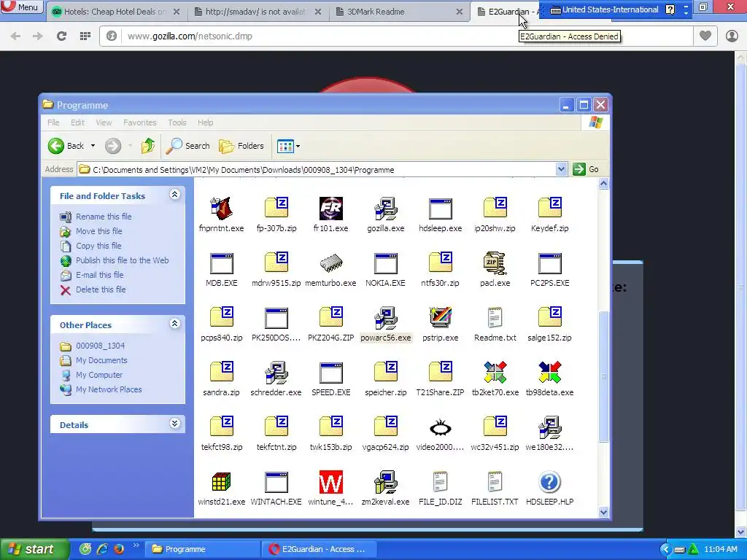Viewport: 747px width, 560px height.
Task: Open the Tools menu in Explorer
Action: [177, 122]
